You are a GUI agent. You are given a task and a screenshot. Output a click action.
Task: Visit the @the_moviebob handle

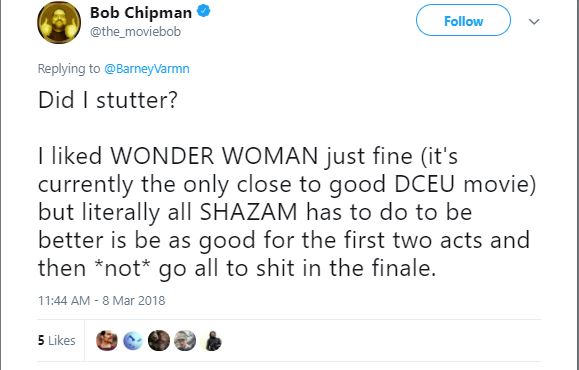pos(136,32)
